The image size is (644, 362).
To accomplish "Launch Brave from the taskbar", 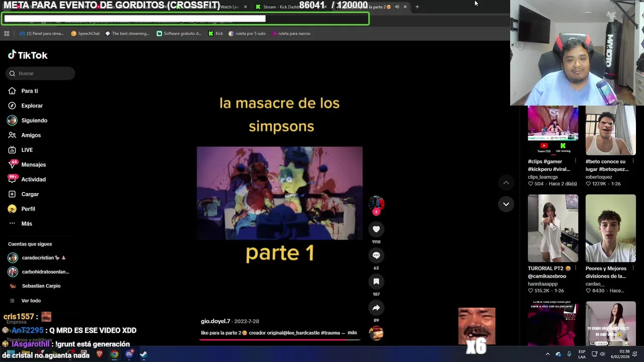I will [x=99, y=354].
